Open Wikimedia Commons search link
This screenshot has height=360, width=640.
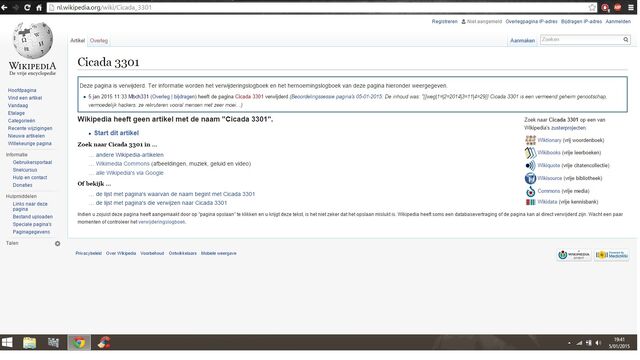pos(122,164)
